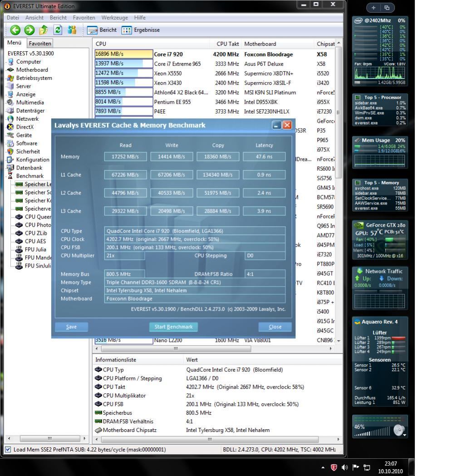Select the CPU ZLib benchmark
The height and width of the screenshot is (476, 457).
(36, 233)
